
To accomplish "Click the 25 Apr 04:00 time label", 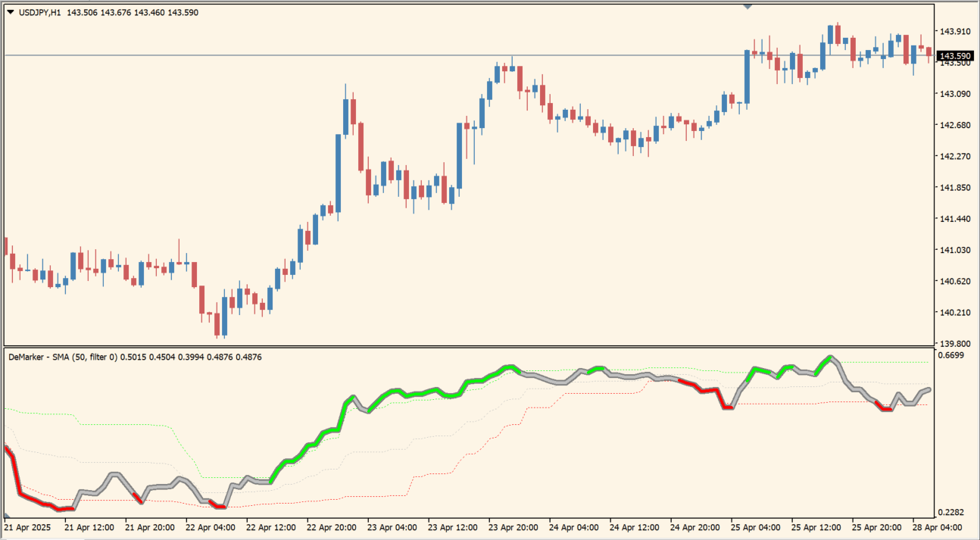I will pos(756,526).
